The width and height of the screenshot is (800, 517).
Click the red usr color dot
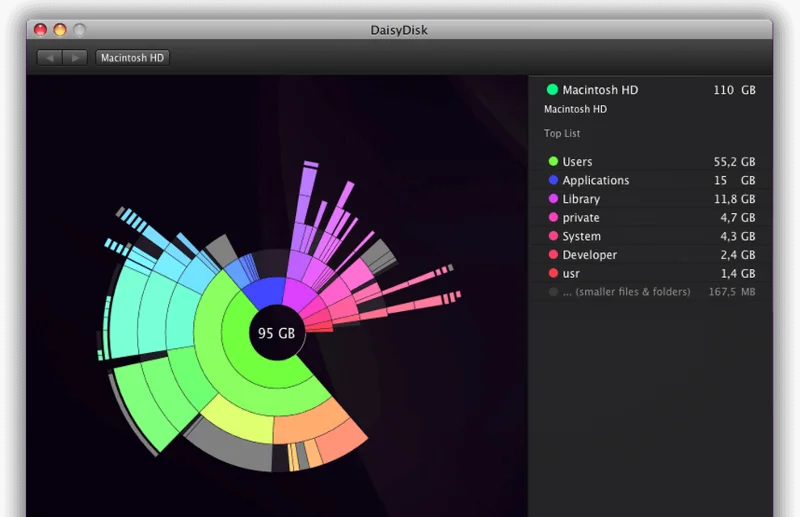553,274
